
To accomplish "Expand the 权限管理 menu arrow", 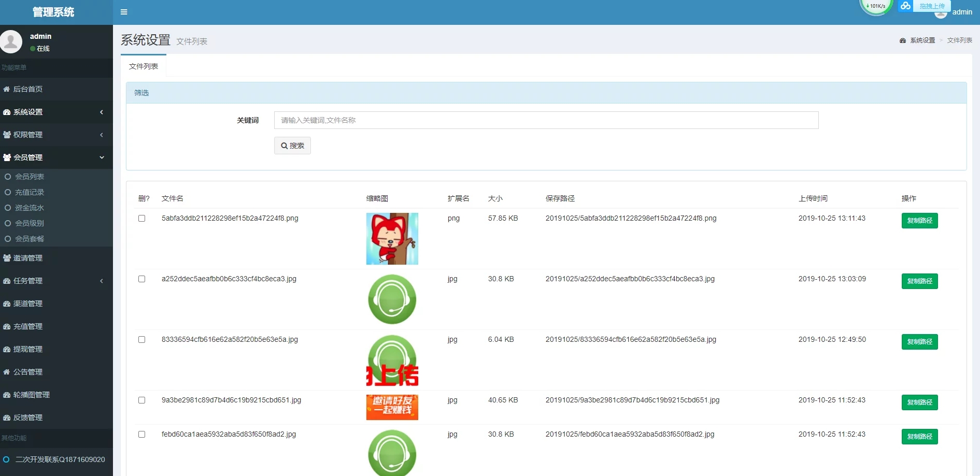I will click(x=102, y=135).
